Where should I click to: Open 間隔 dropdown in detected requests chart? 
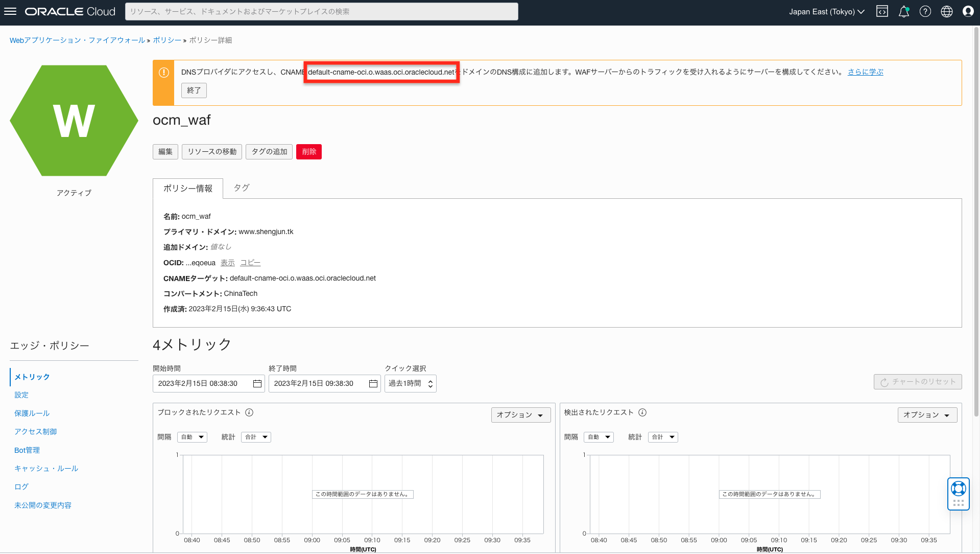(599, 437)
